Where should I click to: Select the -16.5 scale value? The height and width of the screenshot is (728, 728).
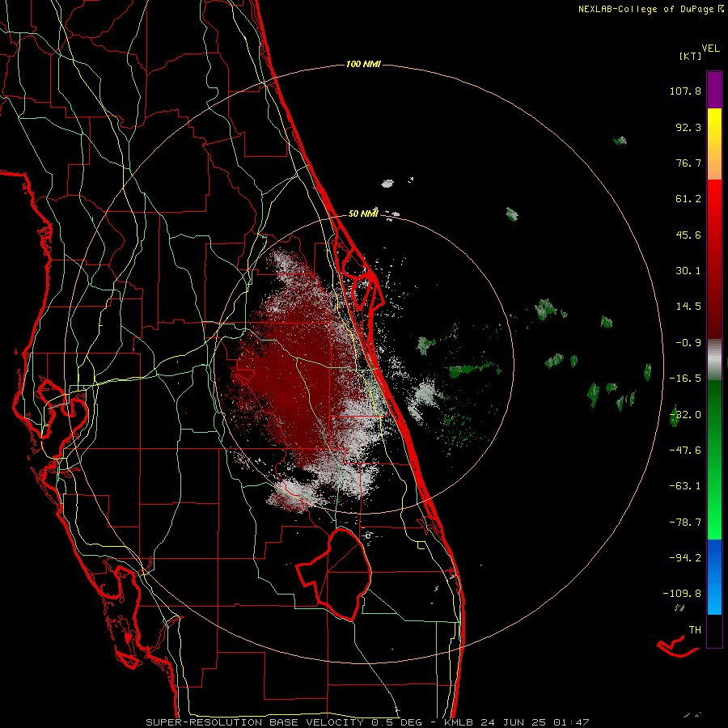point(685,379)
